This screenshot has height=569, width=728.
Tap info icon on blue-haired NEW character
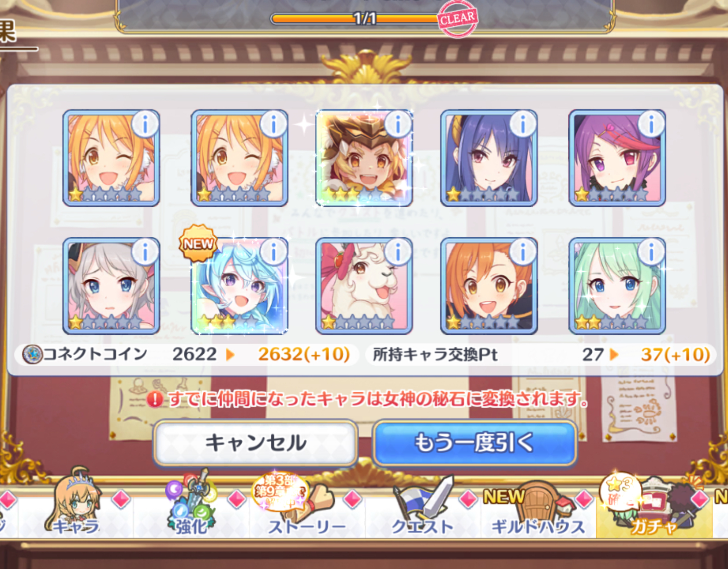[273, 252]
